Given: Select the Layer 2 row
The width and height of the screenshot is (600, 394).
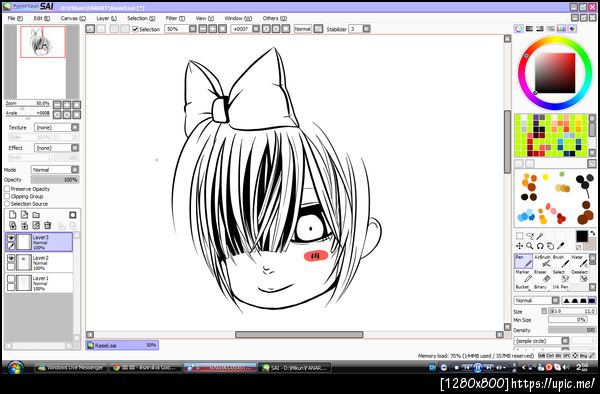Looking at the screenshot, I should (39, 262).
